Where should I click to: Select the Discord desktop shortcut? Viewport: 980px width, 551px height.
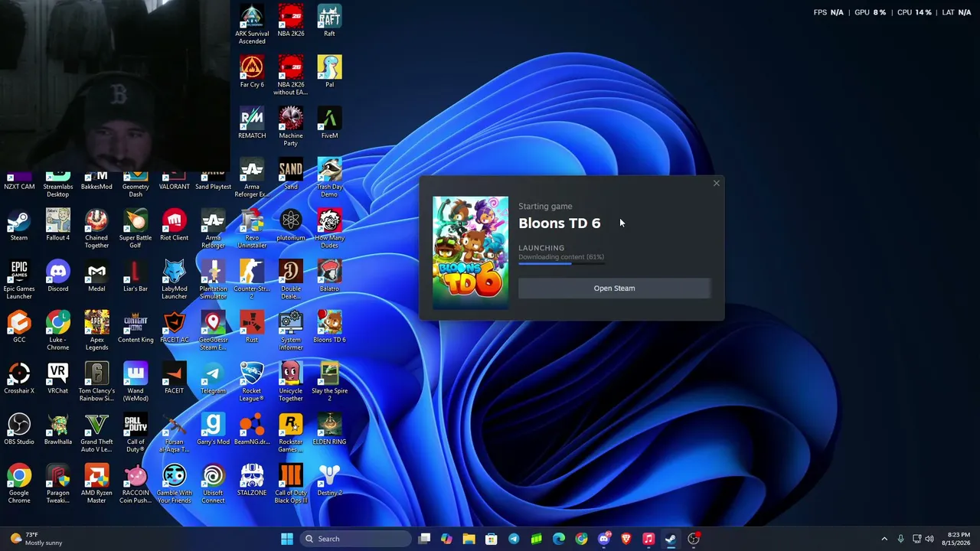tap(57, 277)
